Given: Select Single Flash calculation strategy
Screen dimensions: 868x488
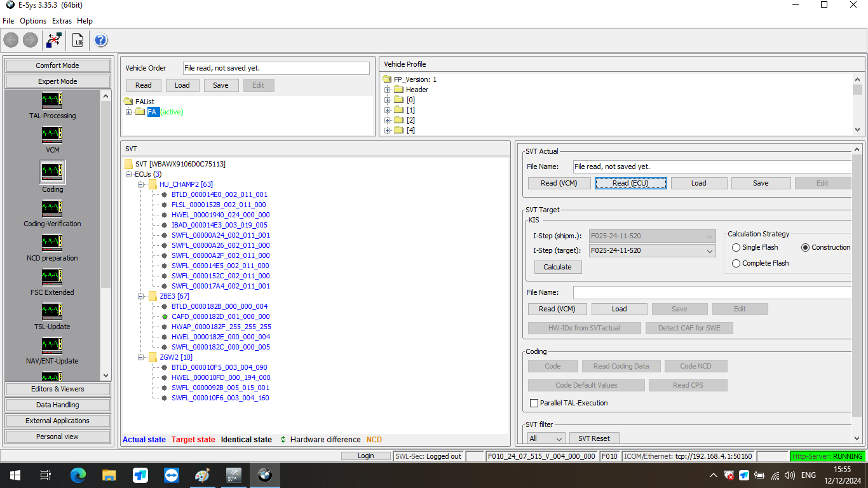Looking at the screenshot, I should 736,247.
